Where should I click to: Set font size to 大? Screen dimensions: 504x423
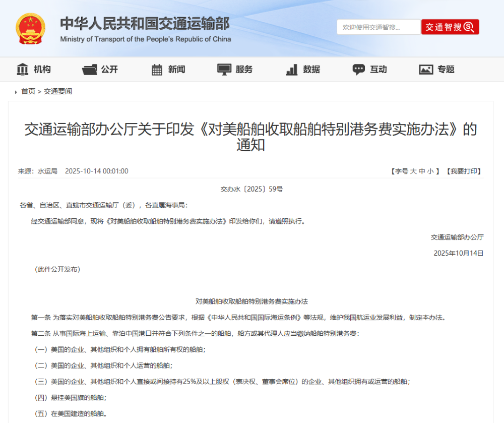(413, 171)
